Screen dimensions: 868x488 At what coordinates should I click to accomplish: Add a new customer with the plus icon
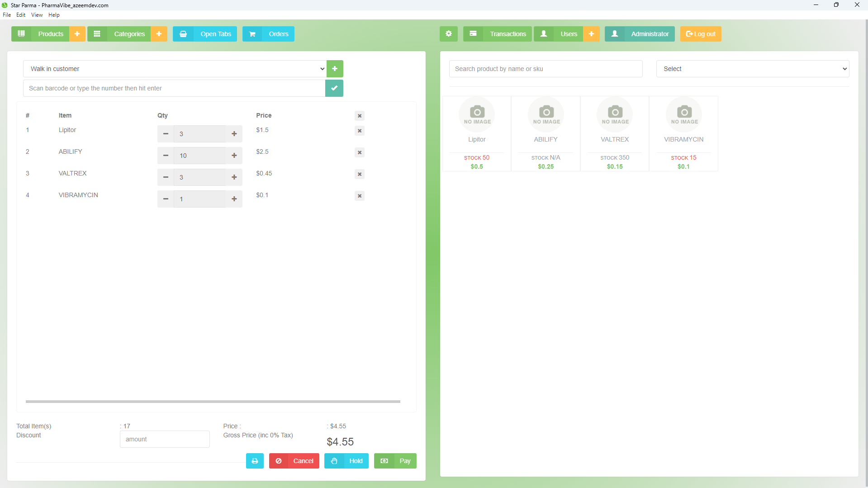[x=335, y=69]
